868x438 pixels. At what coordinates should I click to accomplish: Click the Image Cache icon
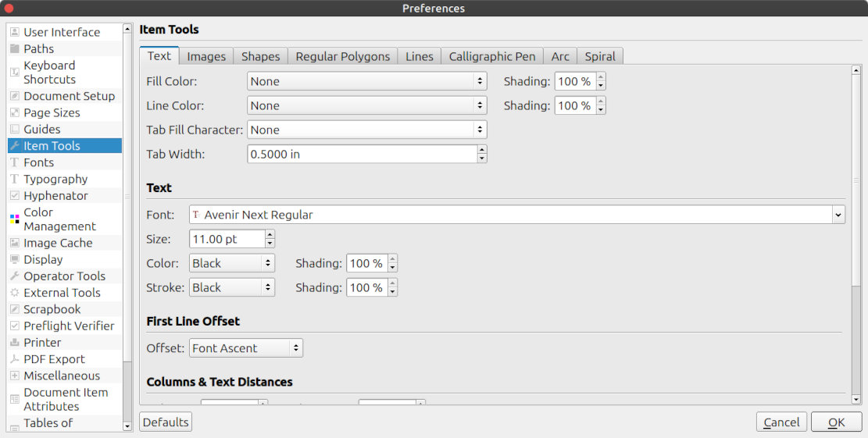(x=15, y=243)
